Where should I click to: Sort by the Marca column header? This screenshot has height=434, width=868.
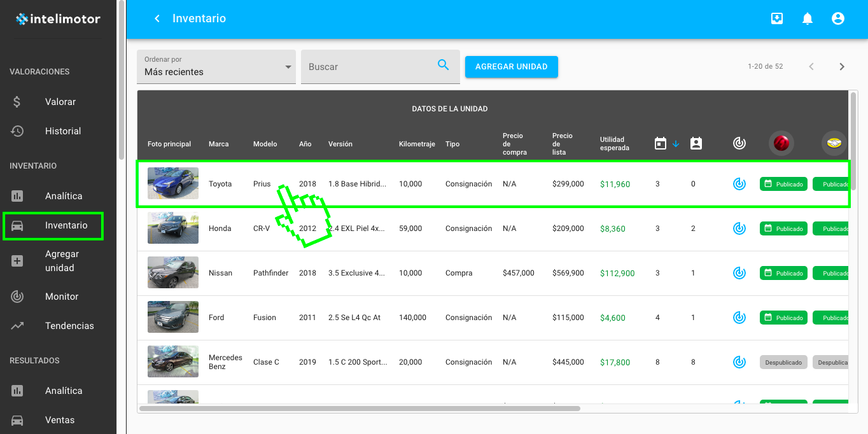pos(218,144)
